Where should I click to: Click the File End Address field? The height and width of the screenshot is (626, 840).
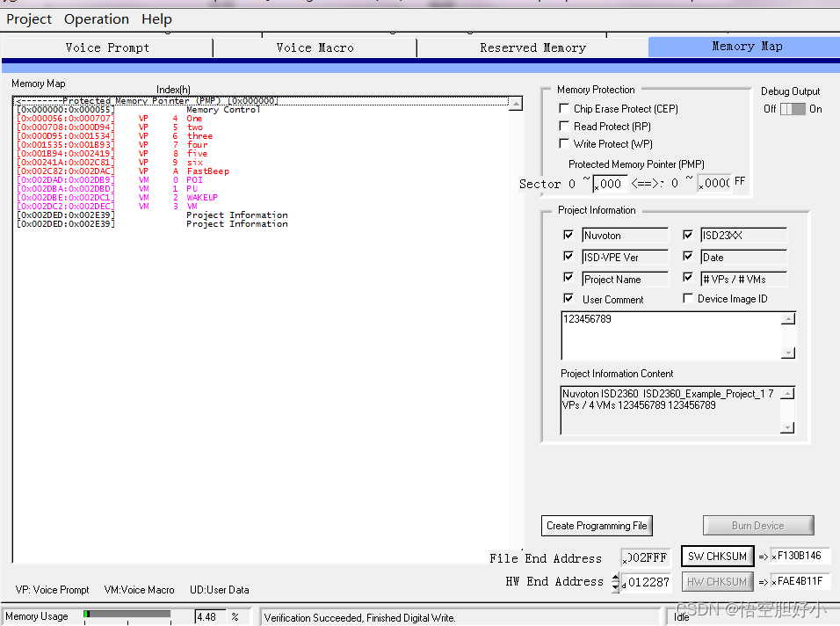645,557
